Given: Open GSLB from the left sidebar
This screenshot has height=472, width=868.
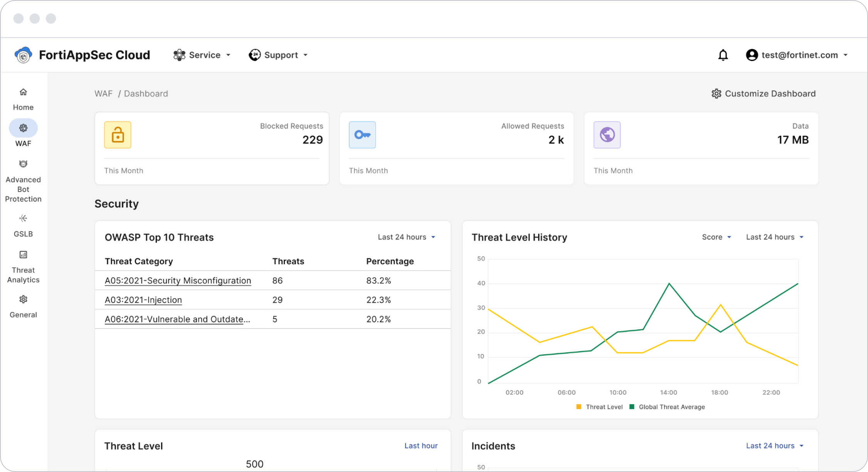Looking at the screenshot, I should 23,226.
